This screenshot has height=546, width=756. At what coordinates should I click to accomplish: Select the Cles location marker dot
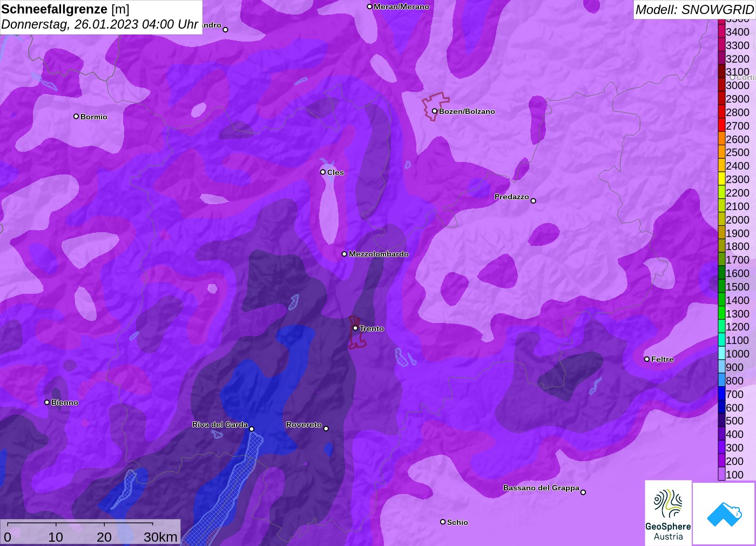click(x=323, y=172)
